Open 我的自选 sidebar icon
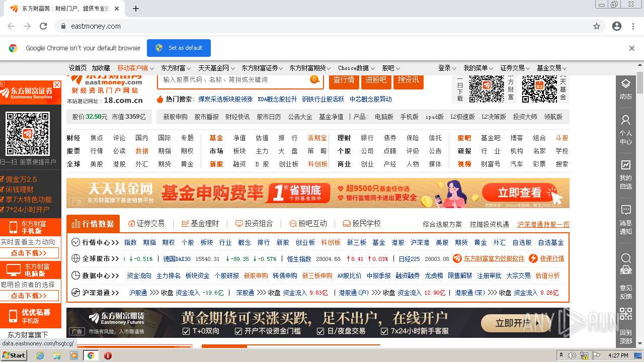Image resolution: width=644 pixels, height=362 pixels. [625, 174]
